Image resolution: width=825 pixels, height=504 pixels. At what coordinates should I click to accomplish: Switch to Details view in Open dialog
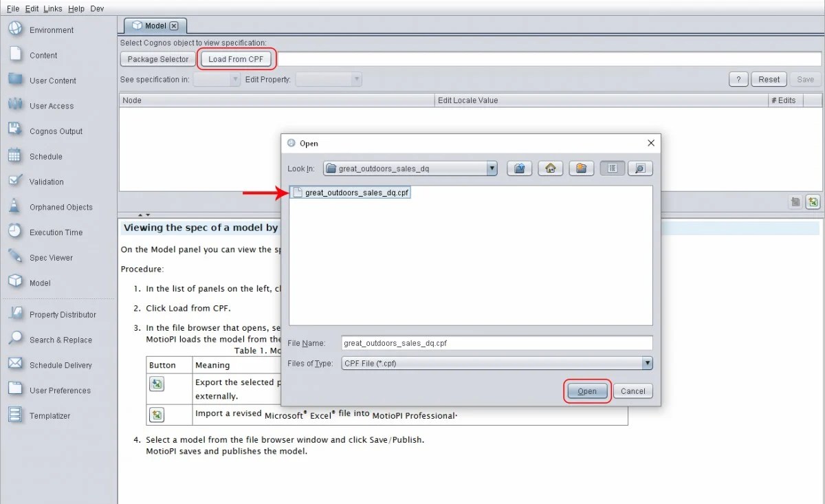[640, 168]
